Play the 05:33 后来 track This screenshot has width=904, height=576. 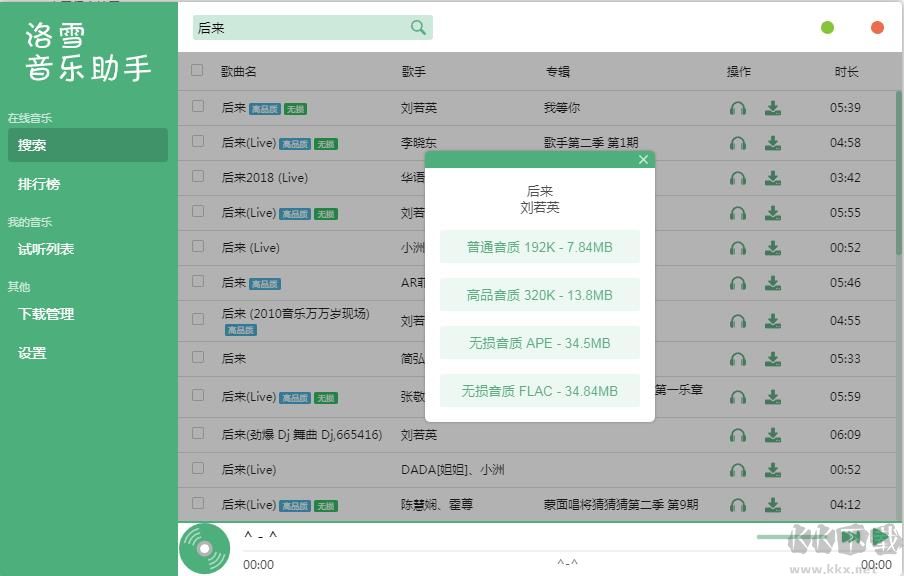click(x=738, y=359)
